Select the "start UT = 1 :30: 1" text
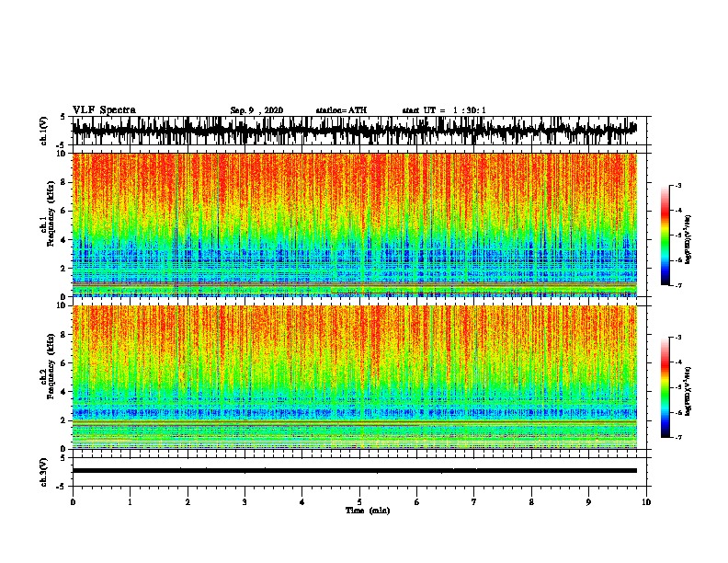Viewport: 728px width, 563px height. point(444,110)
